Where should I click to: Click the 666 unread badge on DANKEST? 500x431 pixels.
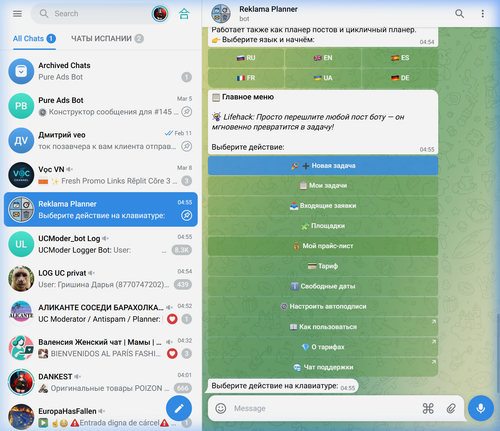pos(183,388)
